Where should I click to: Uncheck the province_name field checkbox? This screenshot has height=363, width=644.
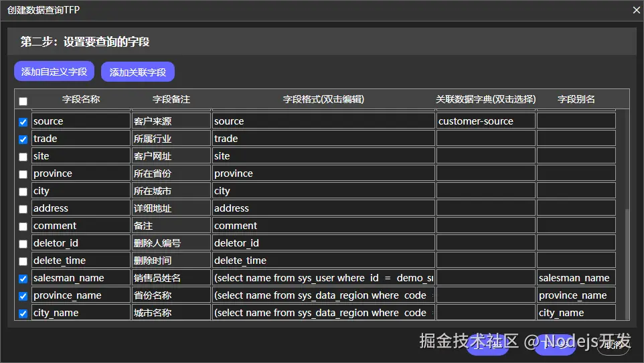[23, 296]
